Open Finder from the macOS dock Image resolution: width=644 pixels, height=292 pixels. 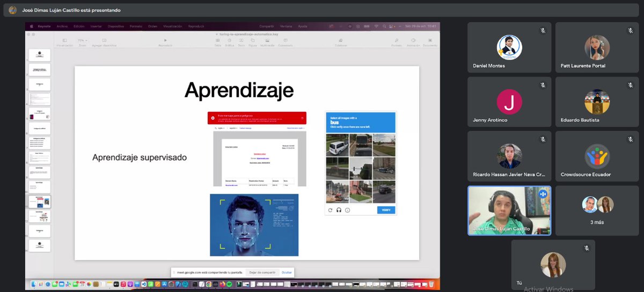tap(33, 283)
